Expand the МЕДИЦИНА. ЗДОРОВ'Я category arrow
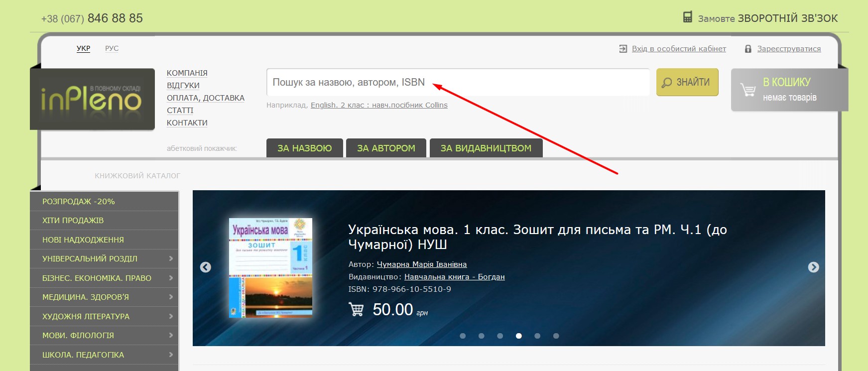This screenshot has width=868, height=371. tap(171, 297)
